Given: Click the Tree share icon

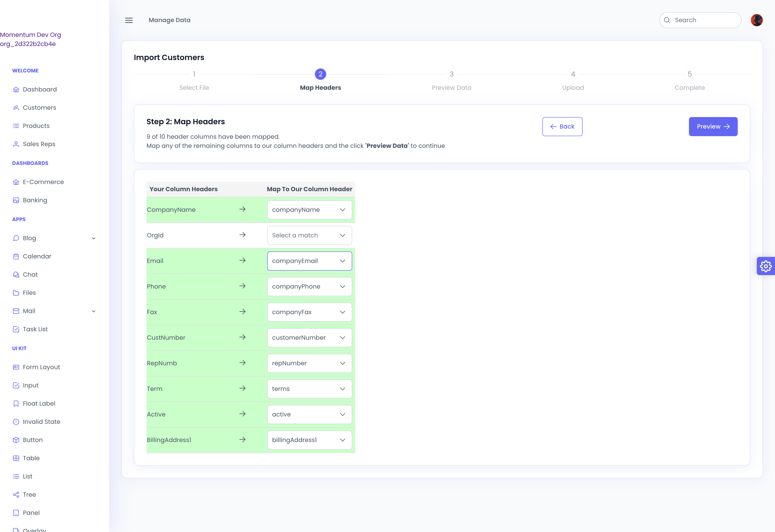Looking at the screenshot, I should (16, 494).
